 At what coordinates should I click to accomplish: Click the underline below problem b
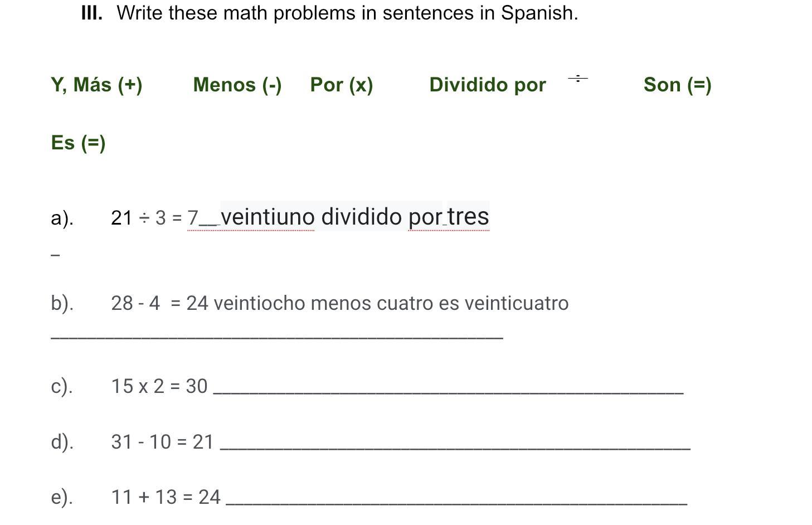click(277, 337)
